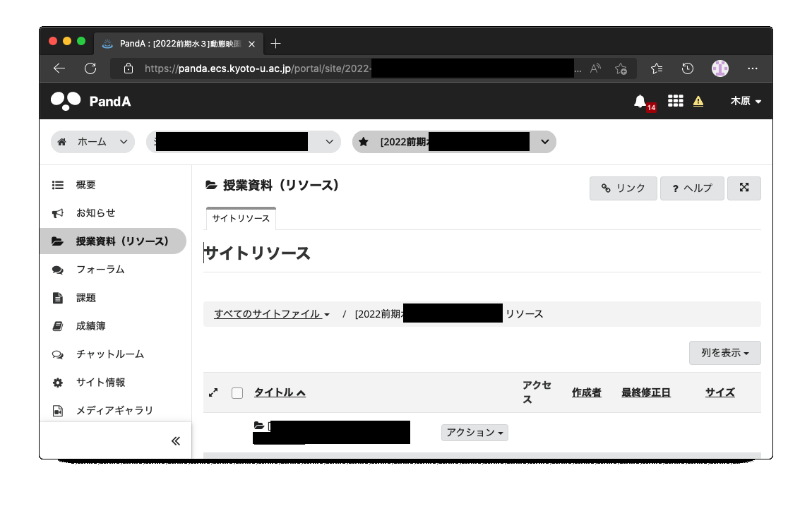This screenshot has width=812, height=511.
Task: Open a new browser tab with plus
Action: click(275, 44)
